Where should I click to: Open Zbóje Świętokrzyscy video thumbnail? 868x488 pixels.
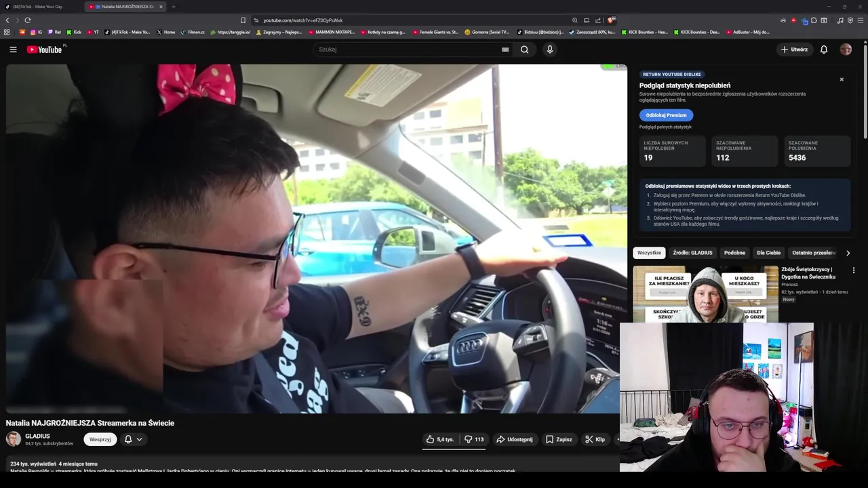(705, 294)
